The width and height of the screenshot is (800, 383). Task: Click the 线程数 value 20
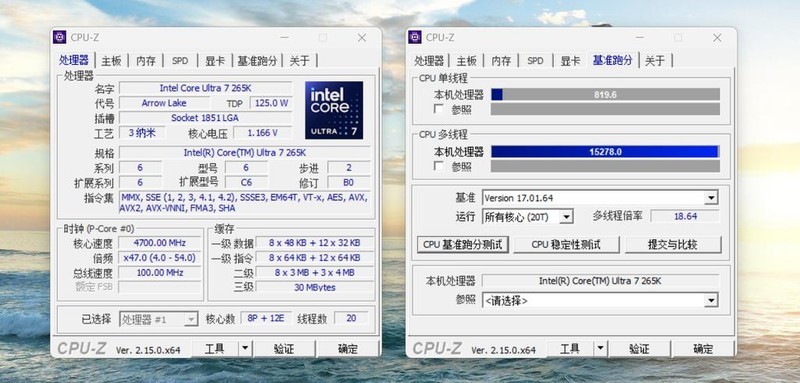coord(351,319)
